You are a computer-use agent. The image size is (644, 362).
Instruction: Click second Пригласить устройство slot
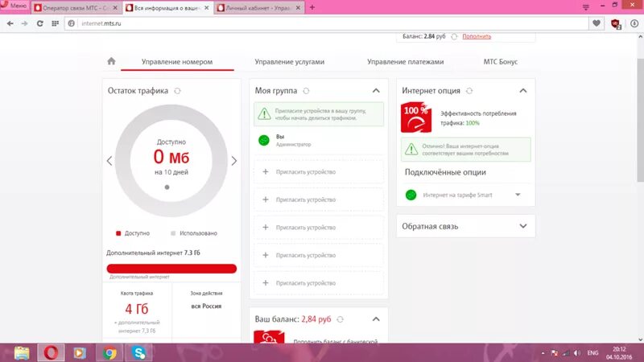click(319, 200)
